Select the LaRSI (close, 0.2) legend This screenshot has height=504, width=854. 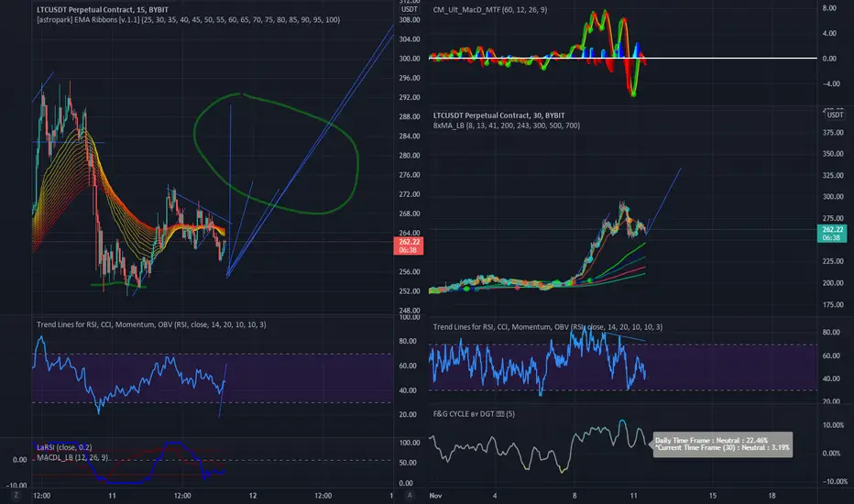click(64, 447)
